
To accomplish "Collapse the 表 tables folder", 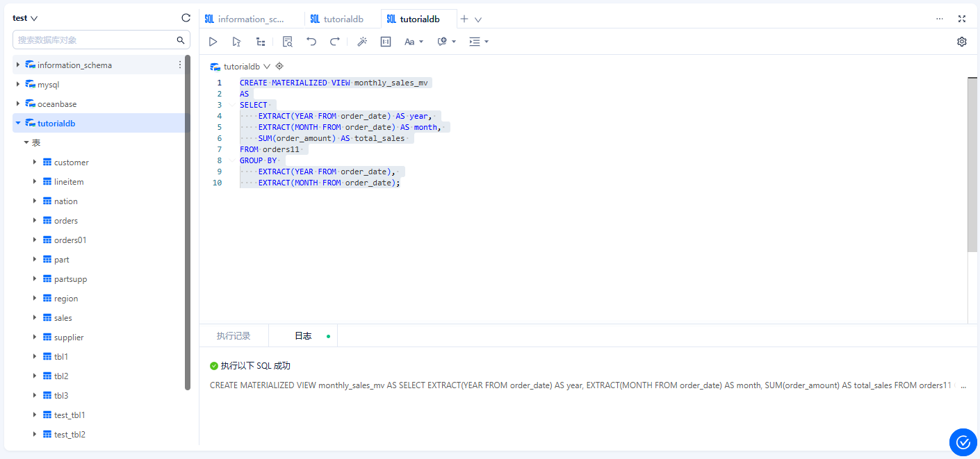I will pos(26,142).
